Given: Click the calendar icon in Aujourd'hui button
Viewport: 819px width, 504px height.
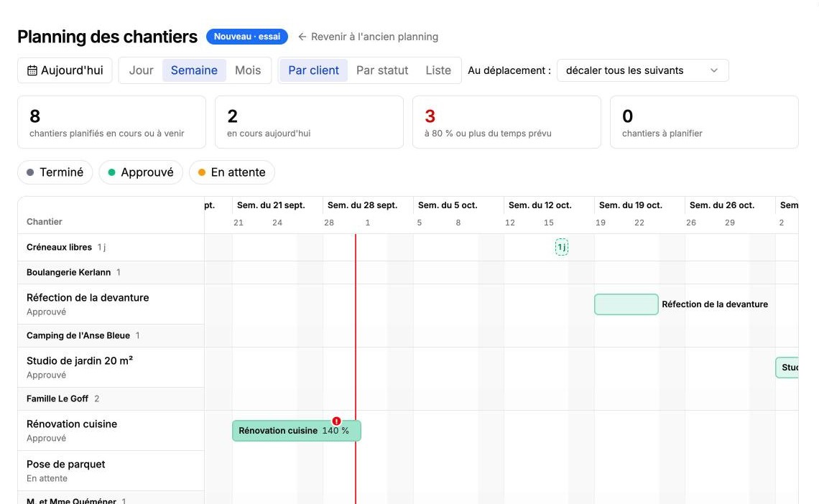Looking at the screenshot, I should point(32,70).
